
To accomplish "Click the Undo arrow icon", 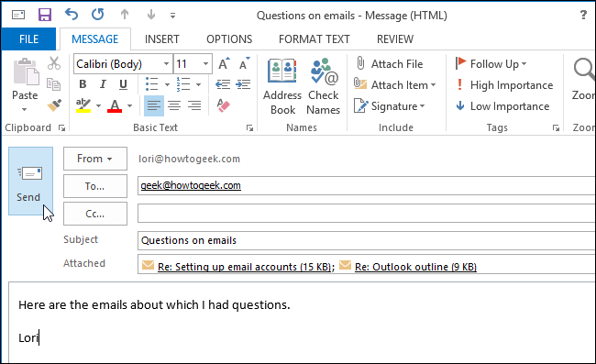I will 72,15.
